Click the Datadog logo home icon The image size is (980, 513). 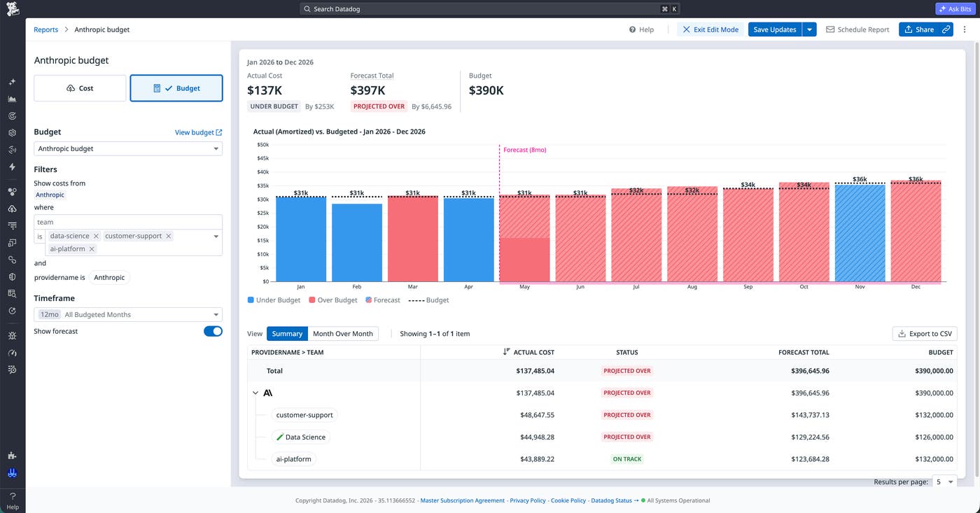tap(13, 10)
